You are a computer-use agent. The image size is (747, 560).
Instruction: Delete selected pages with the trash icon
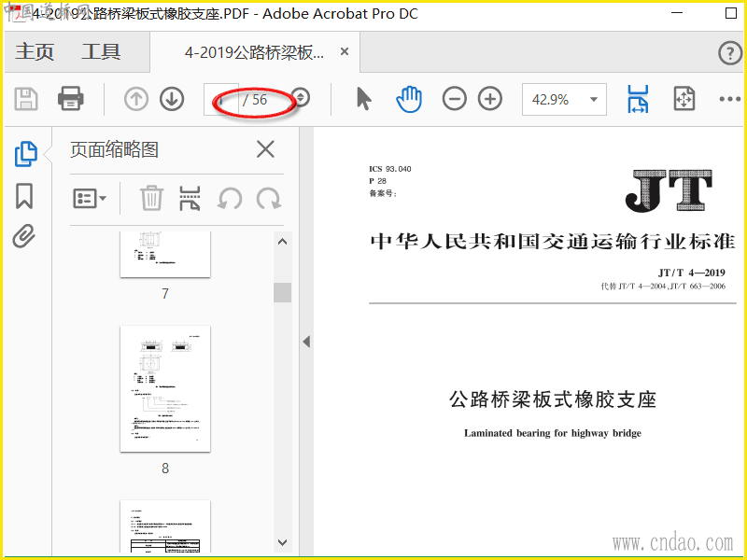[151, 198]
